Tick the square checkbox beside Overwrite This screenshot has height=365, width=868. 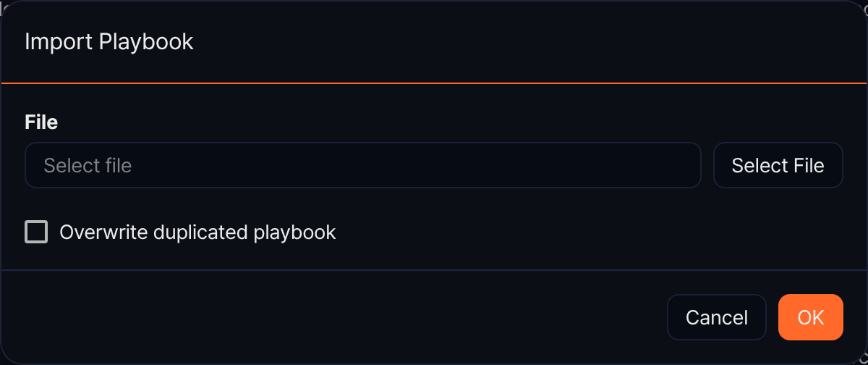coord(36,232)
